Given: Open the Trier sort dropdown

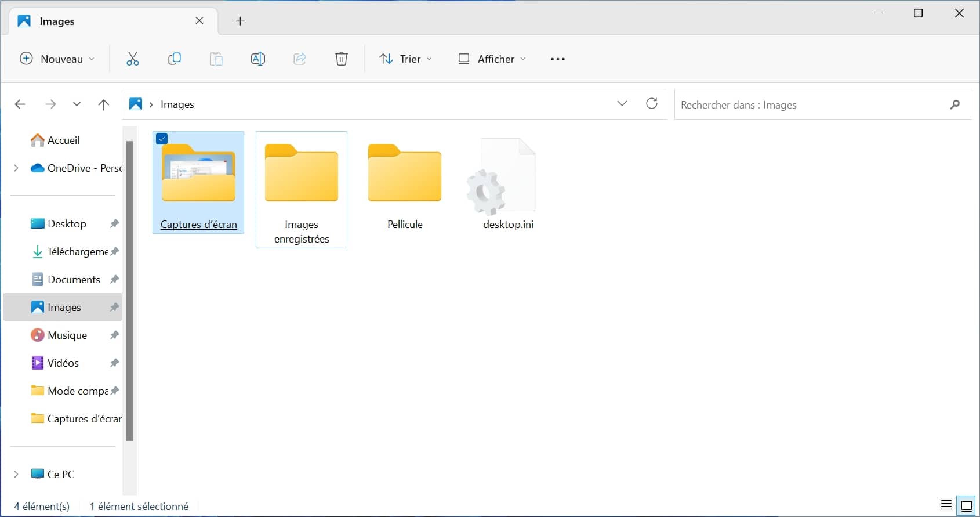Looking at the screenshot, I should pyautogui.click(x=405, y=59).
